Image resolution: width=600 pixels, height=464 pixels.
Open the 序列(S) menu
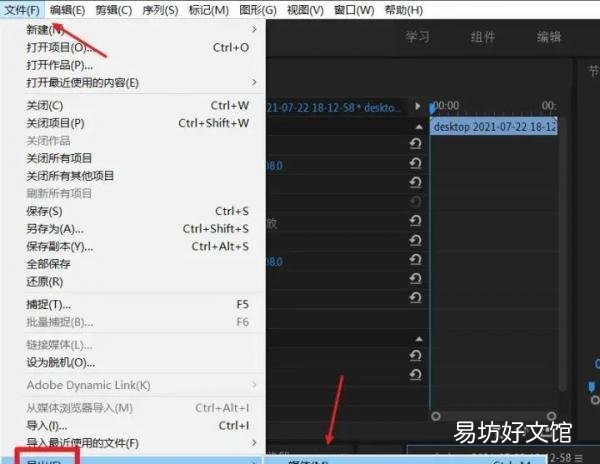pos(160,10)
